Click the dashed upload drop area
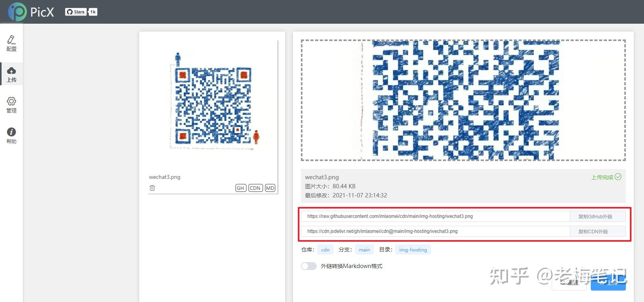Viewport: 644px width, 302px height. tap(463, 100)
